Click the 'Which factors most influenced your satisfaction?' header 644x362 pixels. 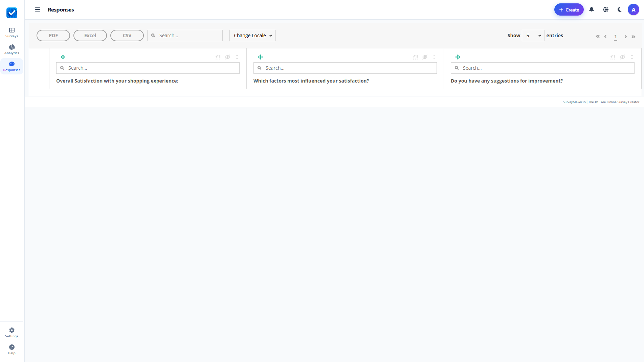point(311,81)
